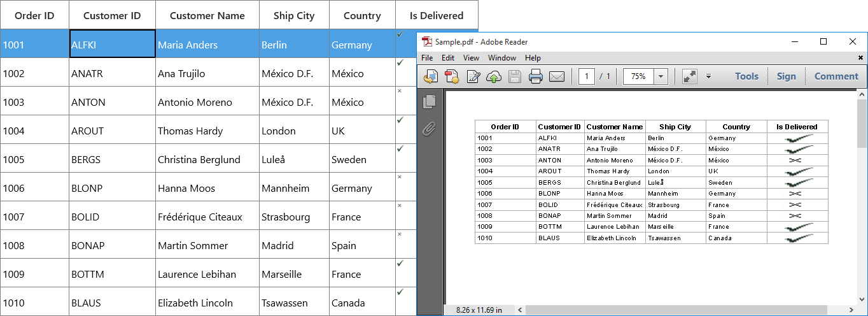Close the document with the menu bar X
Image resolution: width=868 pixels, height=316 pixels.
pos(860,58)
